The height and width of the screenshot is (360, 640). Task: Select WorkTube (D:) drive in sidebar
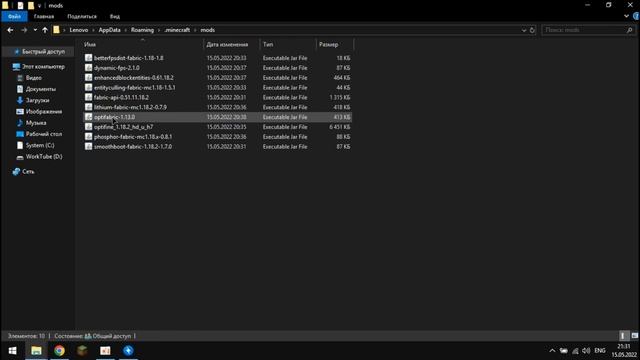pos(44,157)
